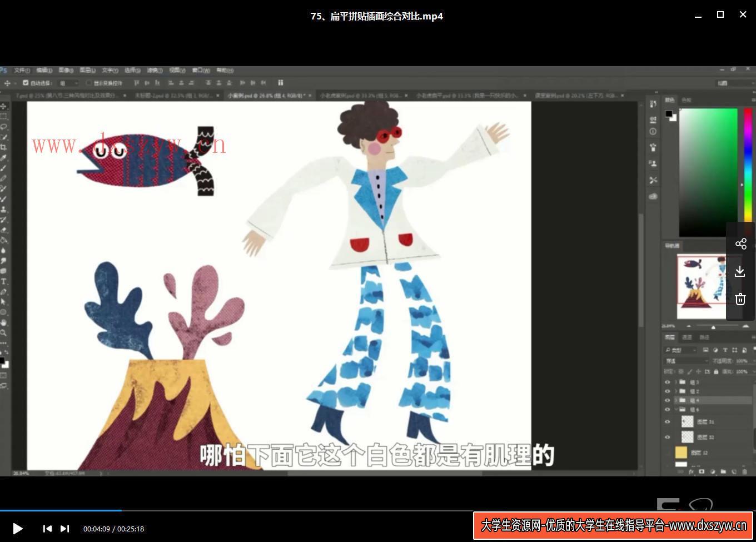The height and width of the screenshot is (542, 756).
Task: Click the 大学生资源网 banner link
Action: (614, 525)
